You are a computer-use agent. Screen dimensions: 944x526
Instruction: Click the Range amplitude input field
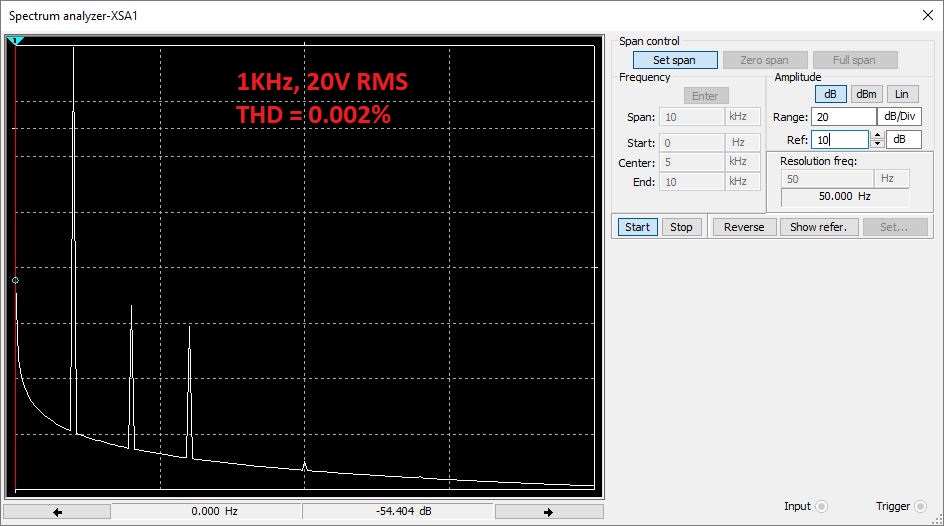(843, 117)
